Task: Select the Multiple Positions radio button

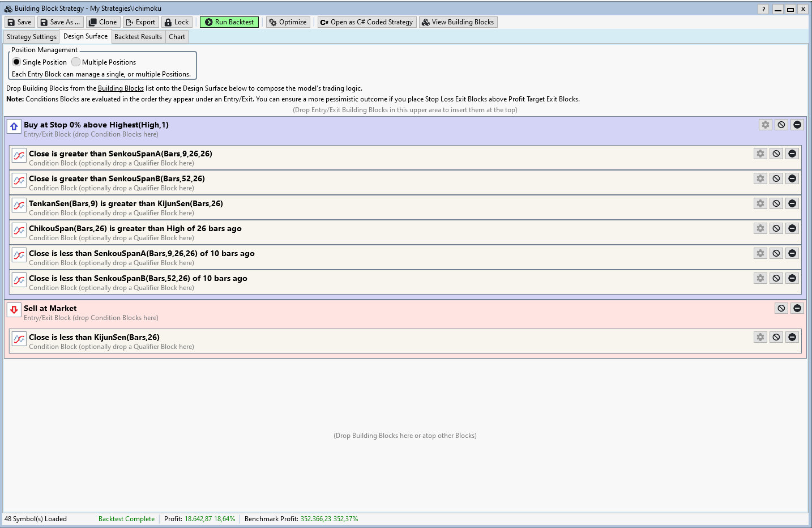Action: point(76,62)
